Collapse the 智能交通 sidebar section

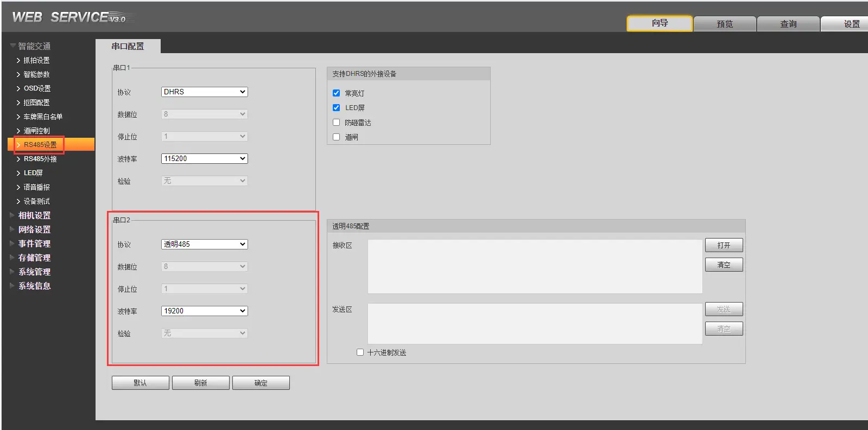[34, 46]
